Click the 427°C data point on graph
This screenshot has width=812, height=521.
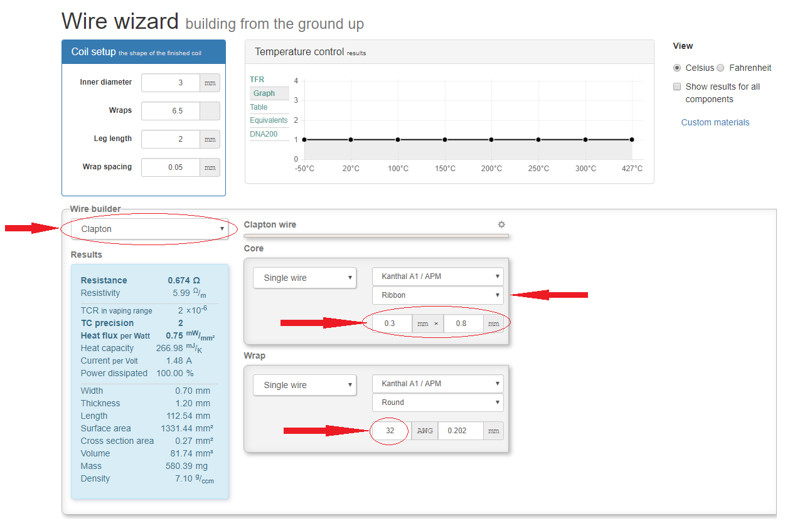click(x=632, y=140)
